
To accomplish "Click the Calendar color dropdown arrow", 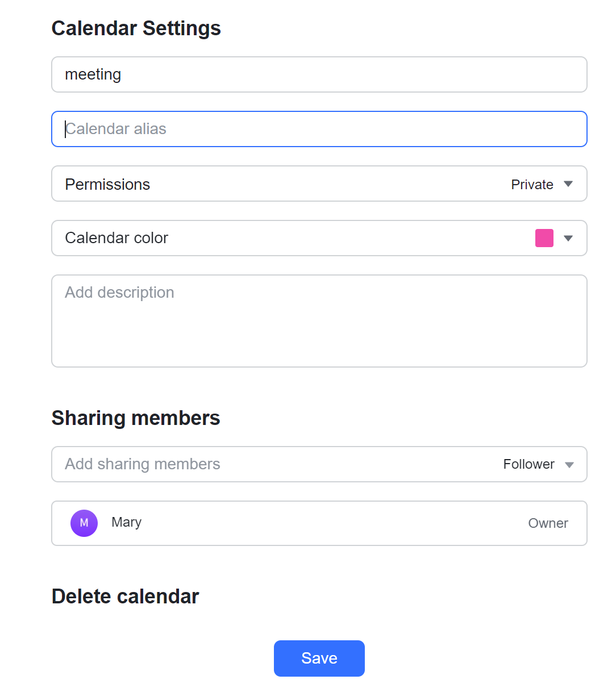I will (568, 238).
